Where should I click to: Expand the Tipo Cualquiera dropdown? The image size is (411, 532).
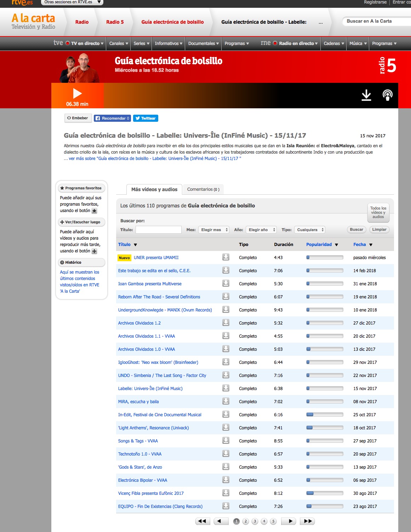click(310, 230)
